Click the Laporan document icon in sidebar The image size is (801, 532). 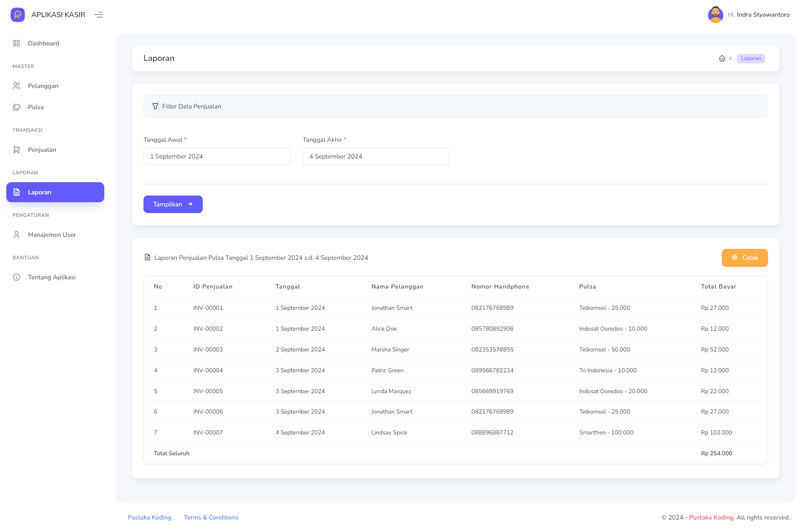tap(17, 192)
